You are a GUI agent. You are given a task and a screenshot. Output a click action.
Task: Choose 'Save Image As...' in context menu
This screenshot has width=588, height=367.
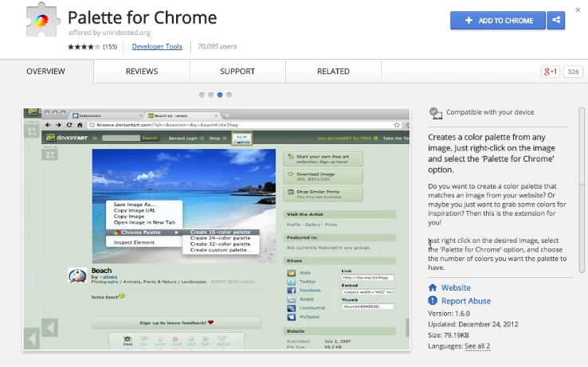click(135, 205)
